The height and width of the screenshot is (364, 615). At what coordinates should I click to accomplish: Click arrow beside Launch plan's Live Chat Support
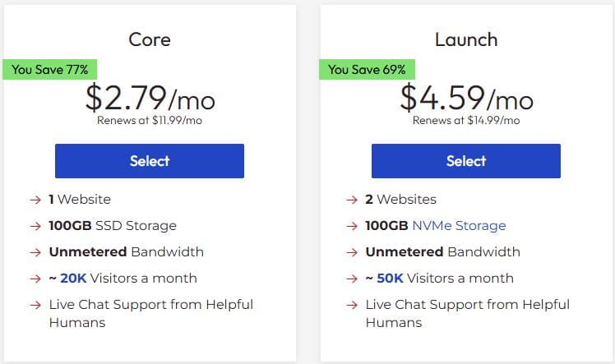[352, 305]
